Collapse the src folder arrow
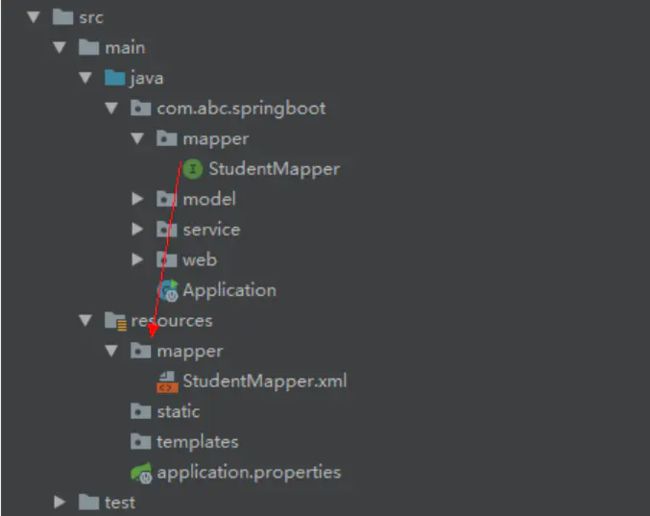 click(x=33, y=17)
